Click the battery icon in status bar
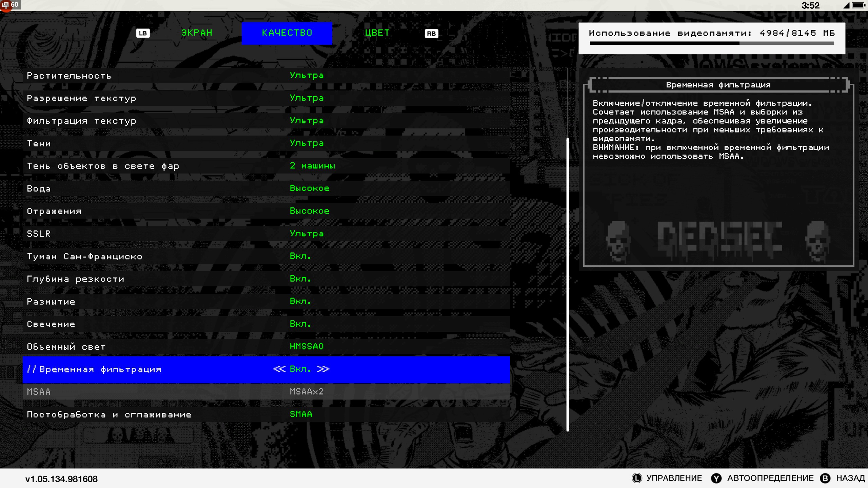Viewport: 868px width, 488px height. coord(858,5)
